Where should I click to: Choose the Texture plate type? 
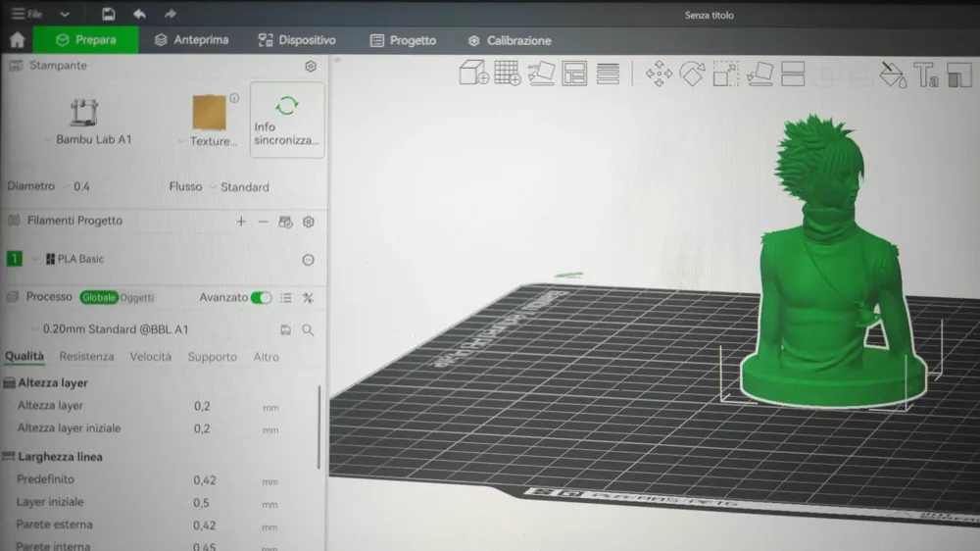pyautogui.click(x=210, y=121)
